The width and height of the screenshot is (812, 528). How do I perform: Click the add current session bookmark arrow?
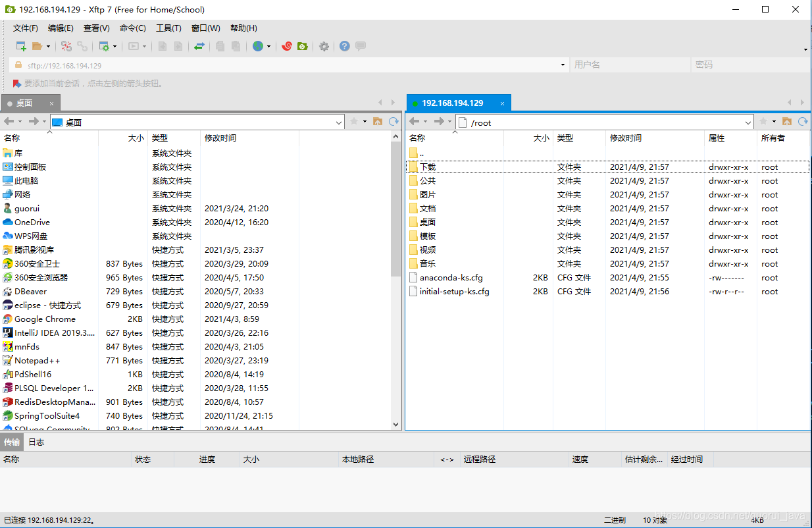click(17, 84)
